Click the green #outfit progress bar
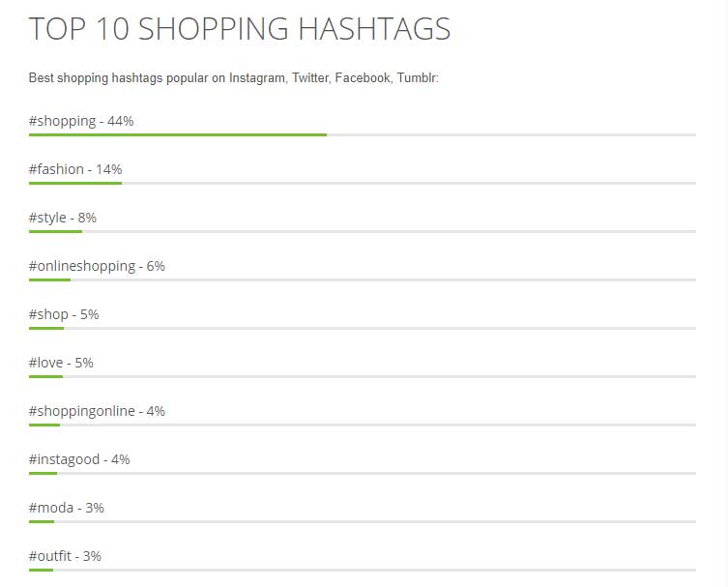 41,570
